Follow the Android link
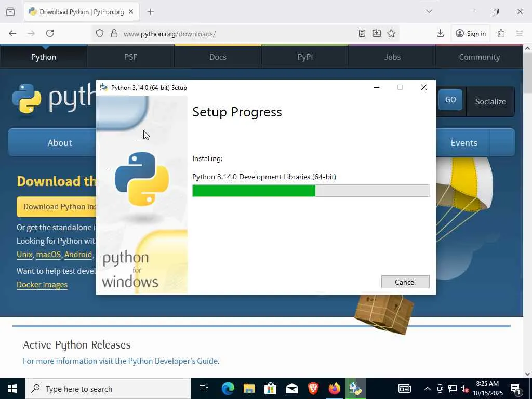 coord(78,255)
